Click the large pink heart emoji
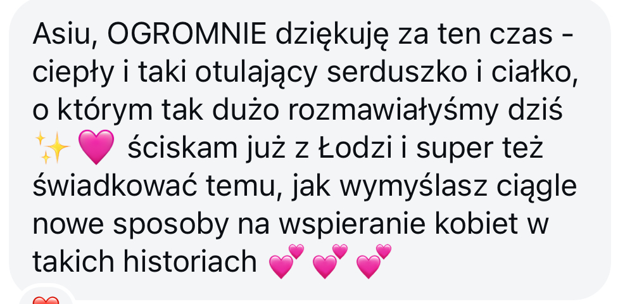The image size is (644, 304). click(96, 147)
